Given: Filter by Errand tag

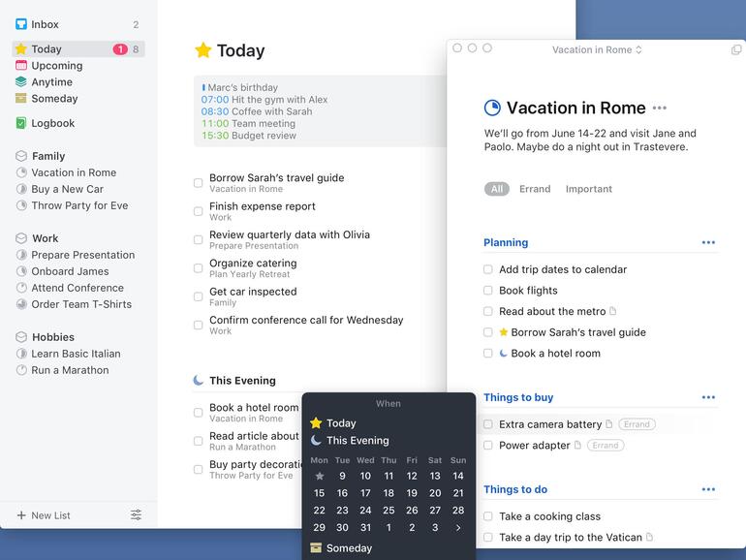Looking at the screenshot, I should point(535,189).
